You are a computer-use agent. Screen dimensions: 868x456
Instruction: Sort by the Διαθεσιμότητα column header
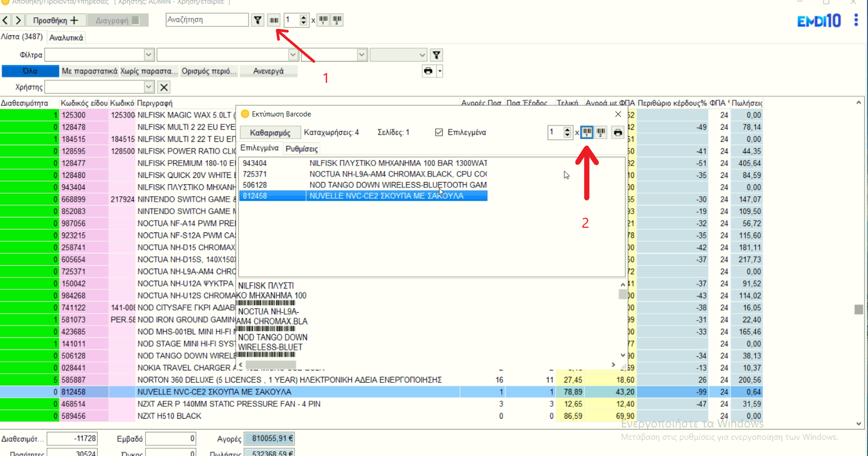coord(29,103)
